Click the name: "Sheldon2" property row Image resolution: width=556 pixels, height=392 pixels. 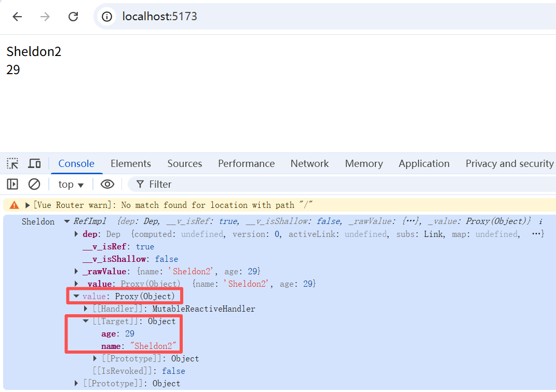(138, 346)
